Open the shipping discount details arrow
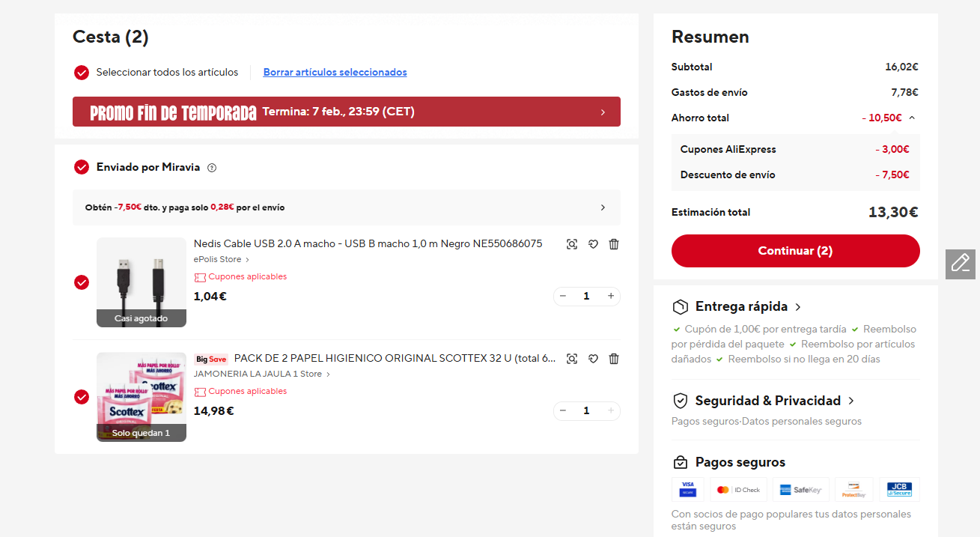This screenshot has height=537, width=980. [x=603, y=207]
